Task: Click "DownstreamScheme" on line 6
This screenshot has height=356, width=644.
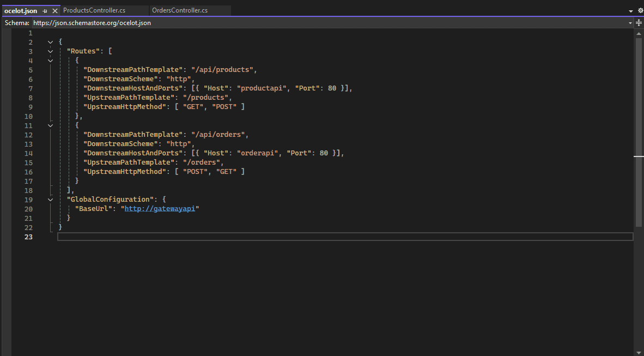Action: point(120,79)
